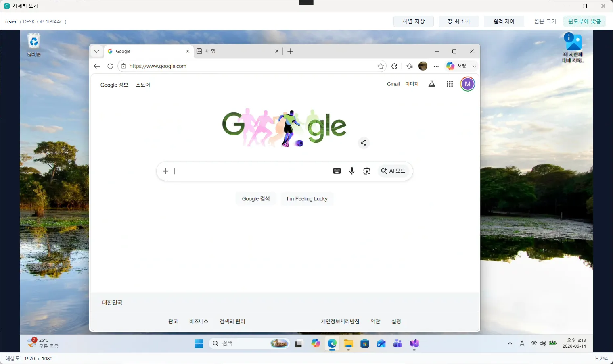Open 이미지 link

tap(412, 84)
